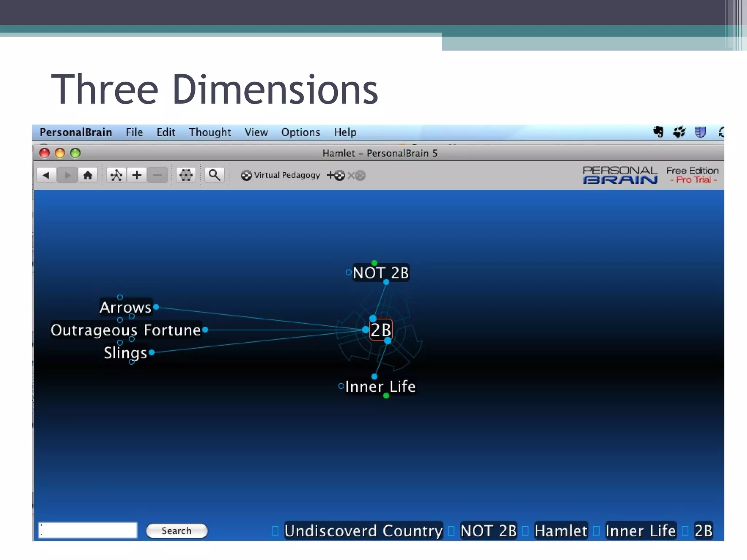Open the Edit menu

click(166, 132)
